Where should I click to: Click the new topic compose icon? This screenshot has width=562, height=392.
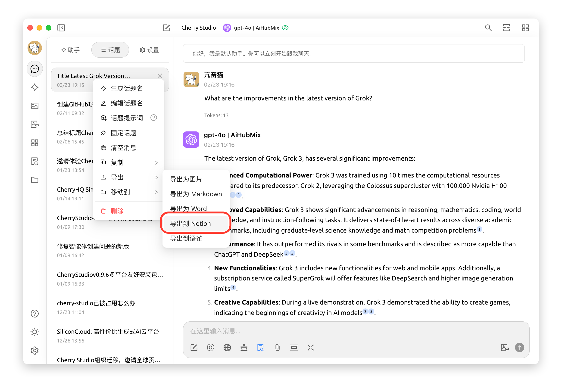coord(167,28)
